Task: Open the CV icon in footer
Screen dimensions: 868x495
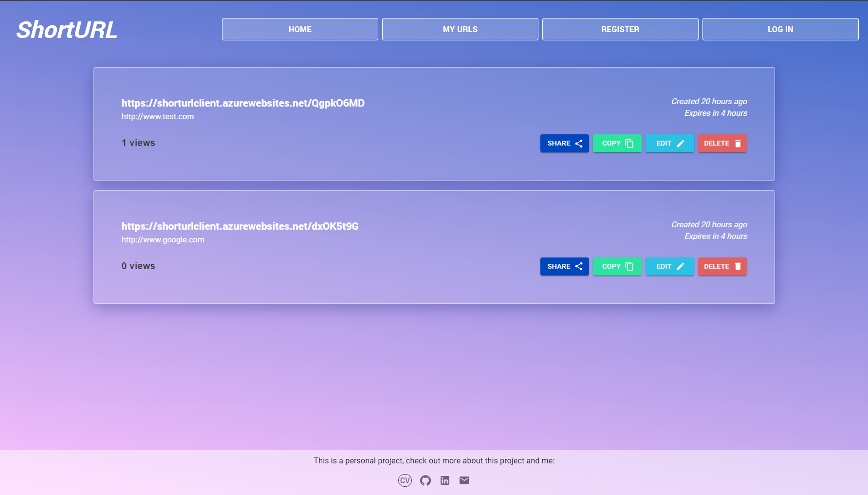Action: point(405,480)
